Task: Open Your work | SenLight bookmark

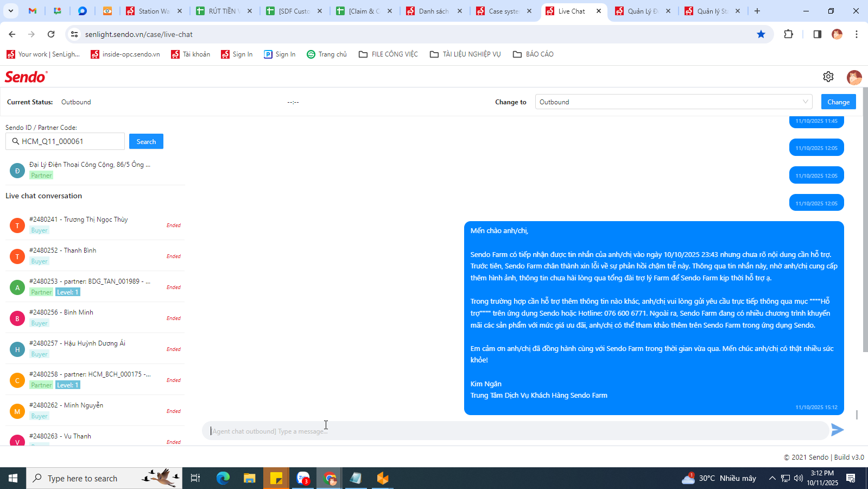Action: click(x=43, y=54)
